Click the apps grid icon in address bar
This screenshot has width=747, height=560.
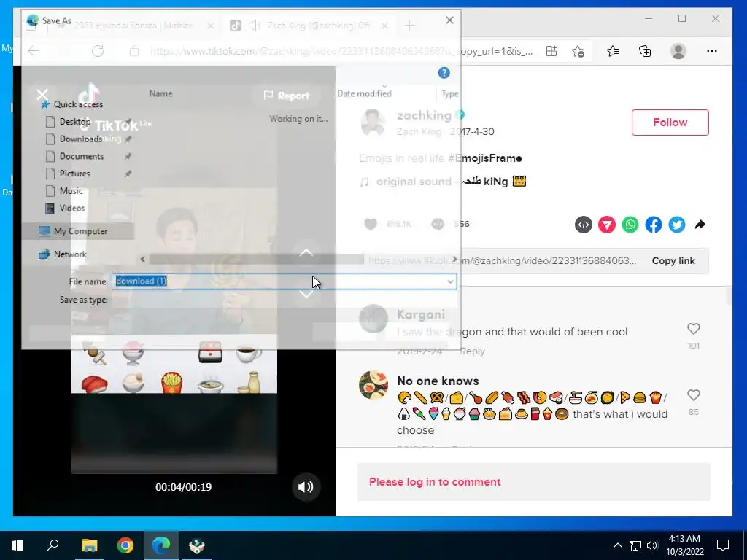(551, 51)
